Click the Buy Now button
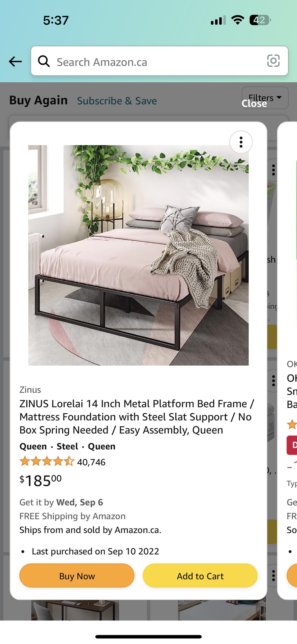This screenshot has width=297, height=644. point(77,576)
